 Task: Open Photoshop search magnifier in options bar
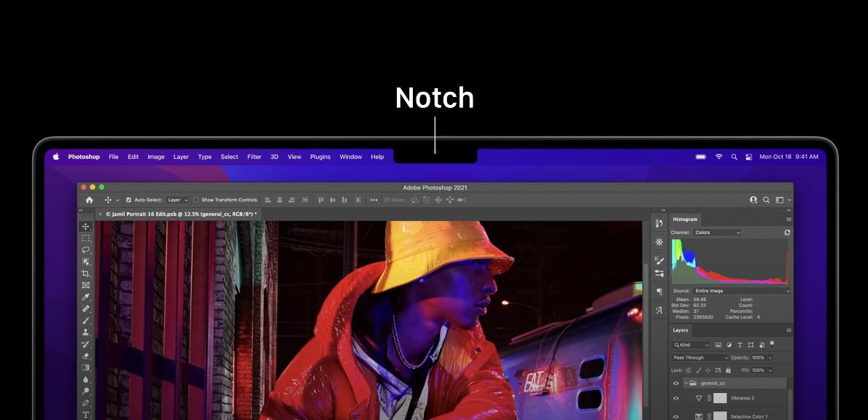click(x=766, y=200)
